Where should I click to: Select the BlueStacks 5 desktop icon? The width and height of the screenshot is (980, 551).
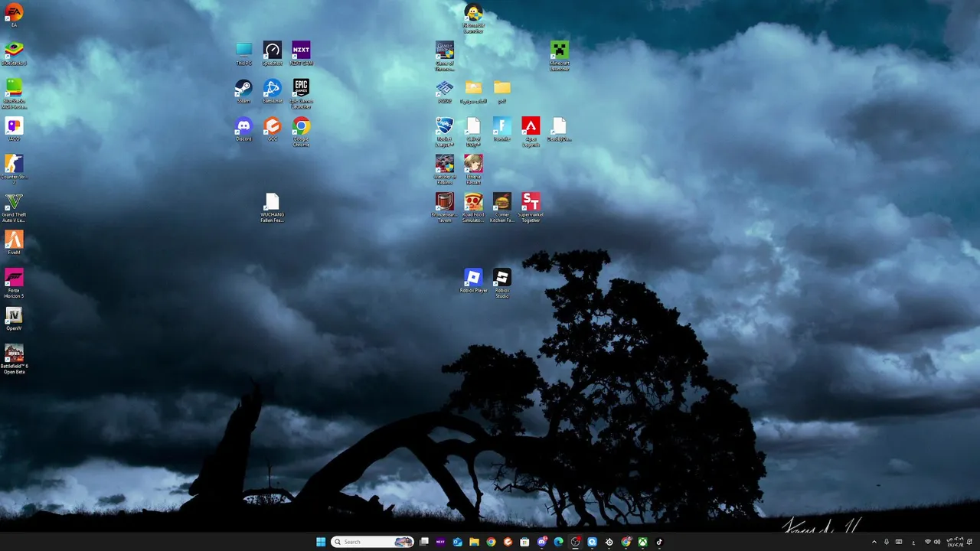[x=14, y=53]
